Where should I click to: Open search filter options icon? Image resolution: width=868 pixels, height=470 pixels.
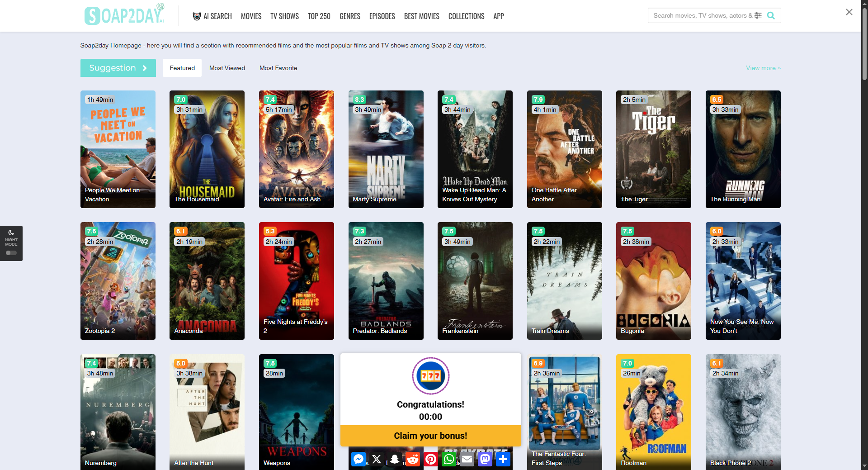click(x=758, y=15)
